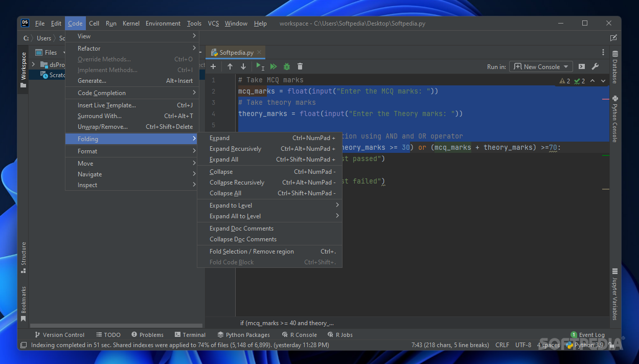
Task: Choose Generate... menu entry
Action: pyautogui.click(x=132, y=80)
